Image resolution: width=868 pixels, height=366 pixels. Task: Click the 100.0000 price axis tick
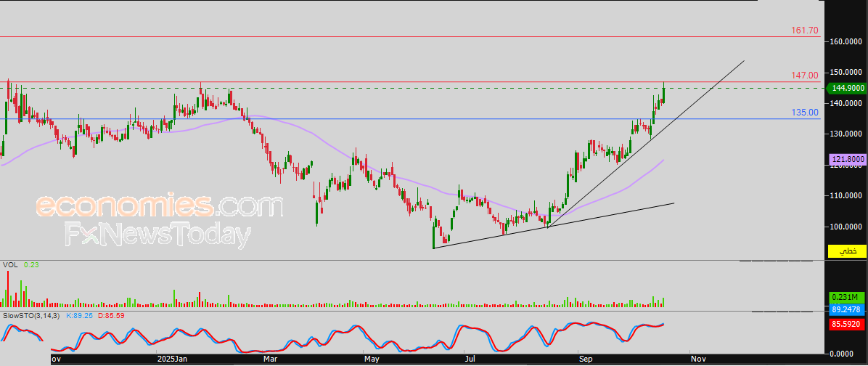(x=846, y=227)
